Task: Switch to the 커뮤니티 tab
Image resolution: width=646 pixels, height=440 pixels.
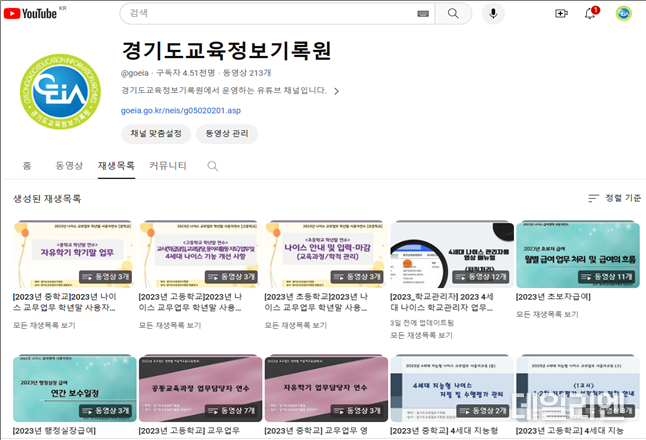Action: [168, 166]
